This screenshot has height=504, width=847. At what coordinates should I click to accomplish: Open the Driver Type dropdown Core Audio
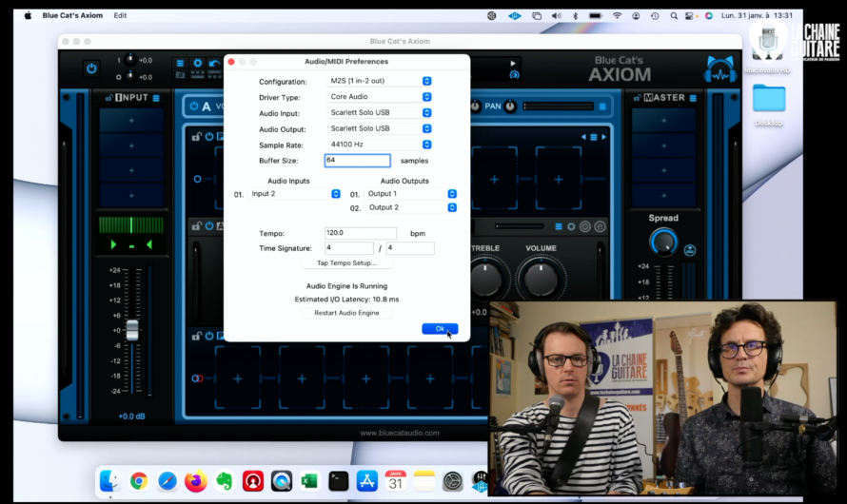(381, 97)
